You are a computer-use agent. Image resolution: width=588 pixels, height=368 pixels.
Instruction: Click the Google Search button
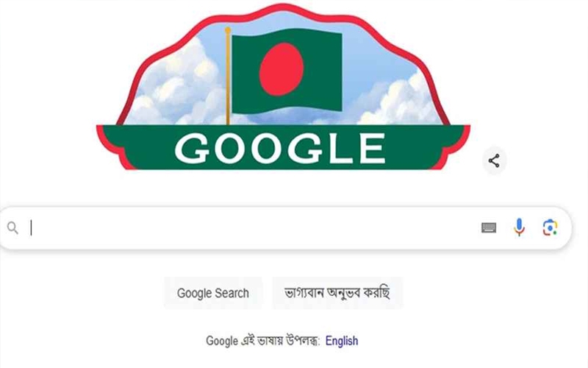(213, 293)
